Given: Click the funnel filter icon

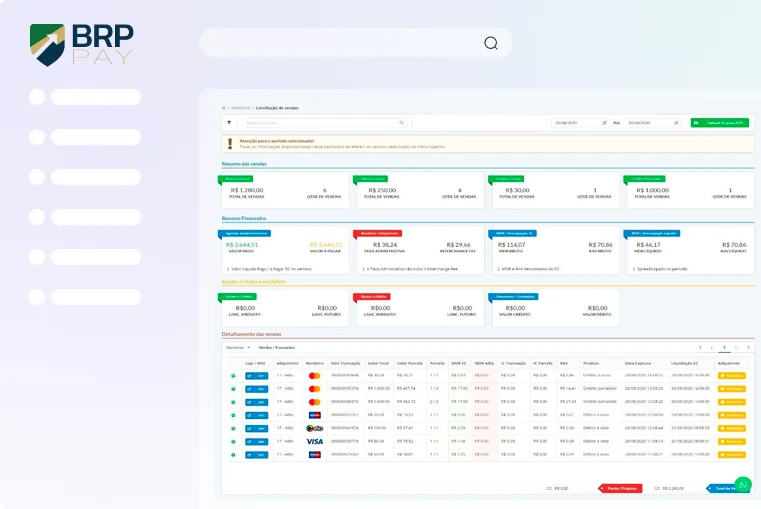Looking at the screenshot, I should 229,123.
